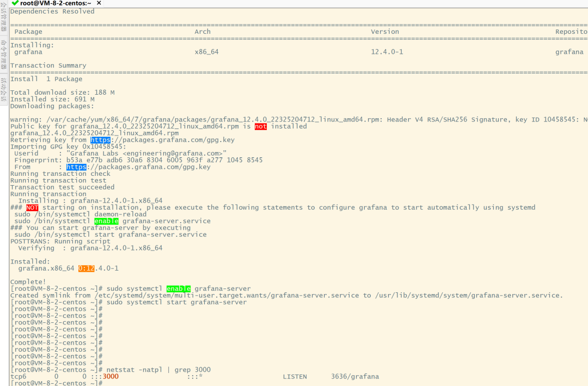Select the root@VM-8-2-centos:~ session tab
Screen dimensions: 588x386
(56, 3)
